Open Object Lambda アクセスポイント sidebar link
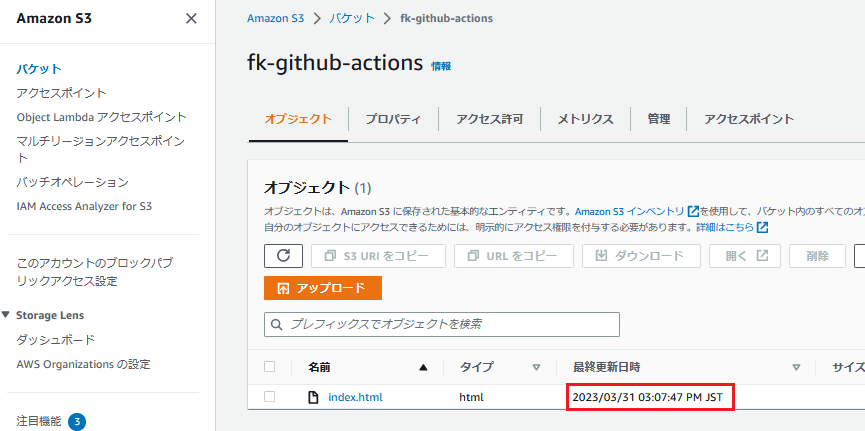The height and width of the screenshot is (431, 865). coord(102,117)
